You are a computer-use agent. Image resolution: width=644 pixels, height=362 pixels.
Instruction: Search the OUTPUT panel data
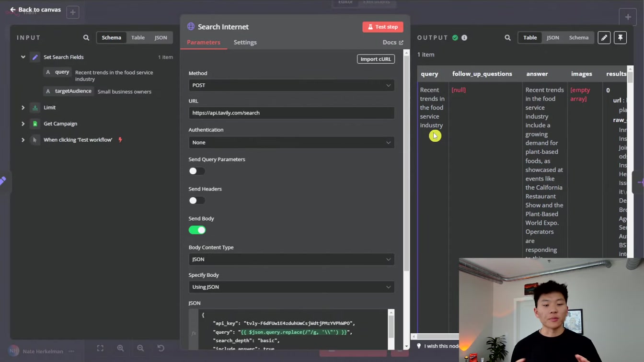[x=507, y=37]
